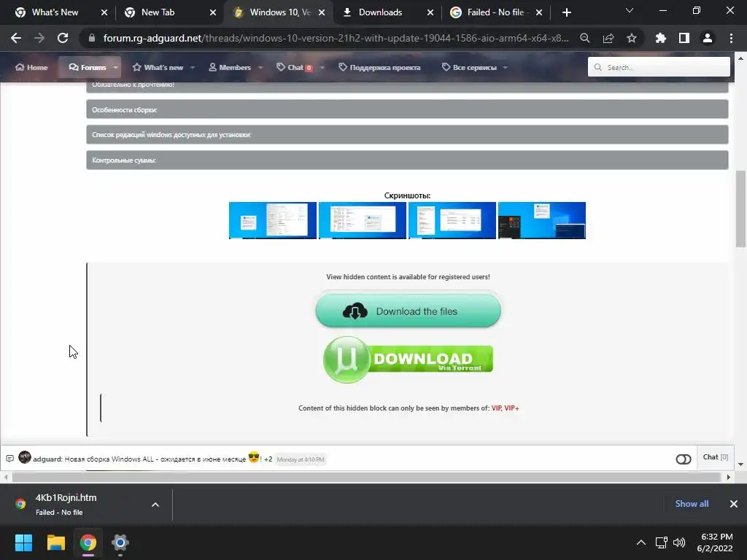
Task: Open the Chrome three-dot menu
Action: (731, 38)
